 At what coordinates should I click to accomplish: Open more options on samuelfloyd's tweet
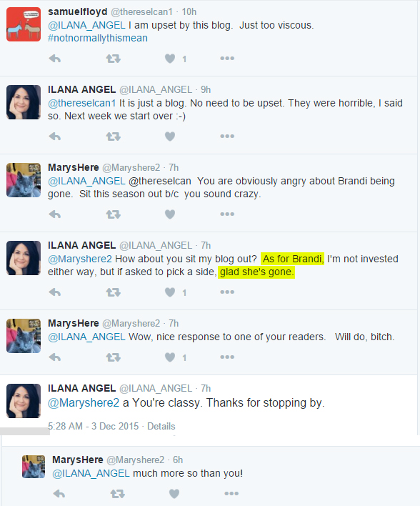coord(227,59)
